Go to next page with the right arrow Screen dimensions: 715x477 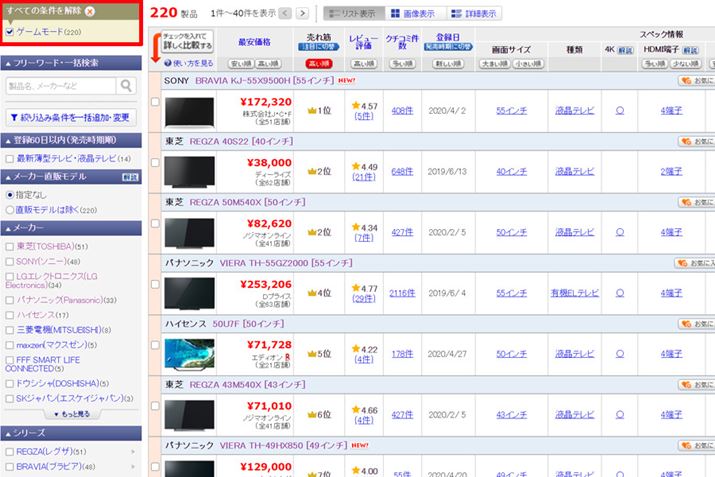point(303,14)
